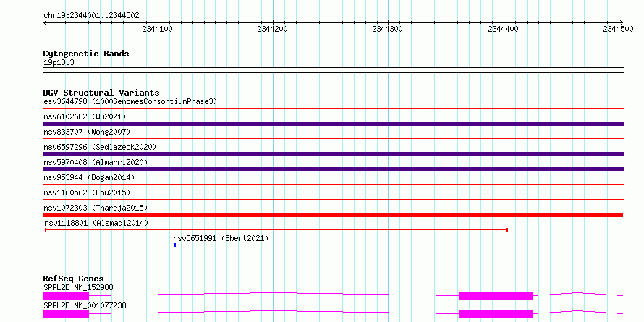Open variant nsv1118801 (Alsmadi2014) label
This screenshot has height=322, width=644.
click(x=96, y=223)
